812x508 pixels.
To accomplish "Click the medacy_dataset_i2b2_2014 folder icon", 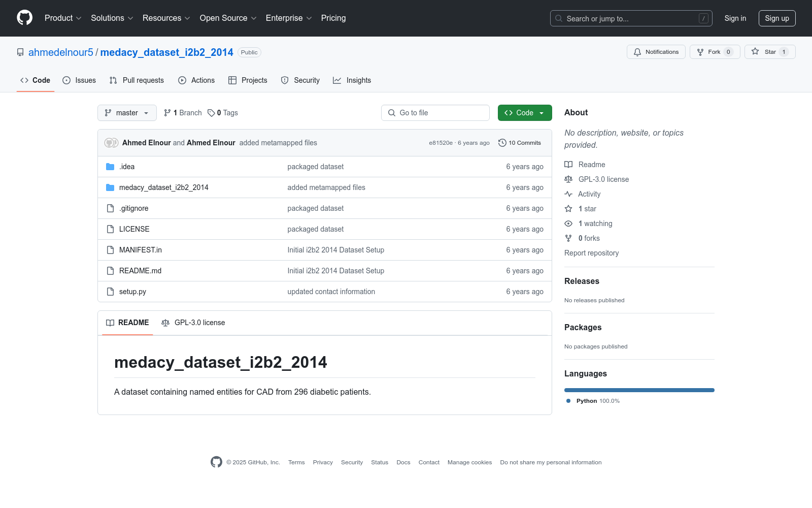I will 110,187.
